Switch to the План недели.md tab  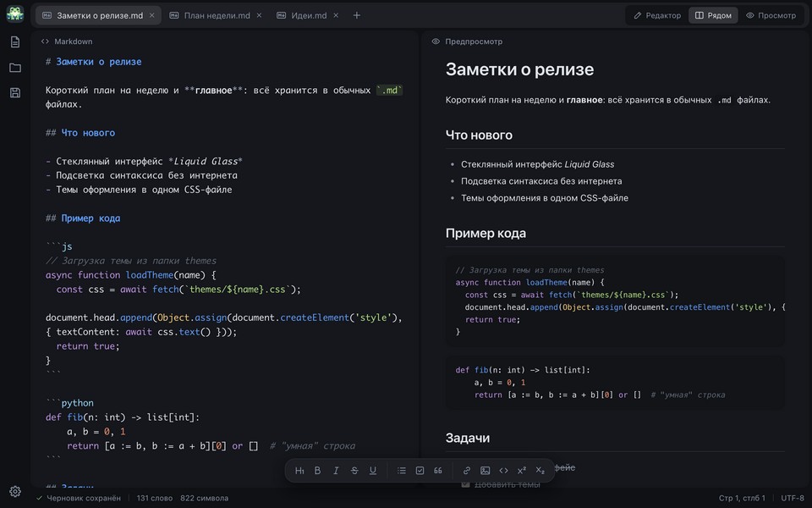point(217,15)
